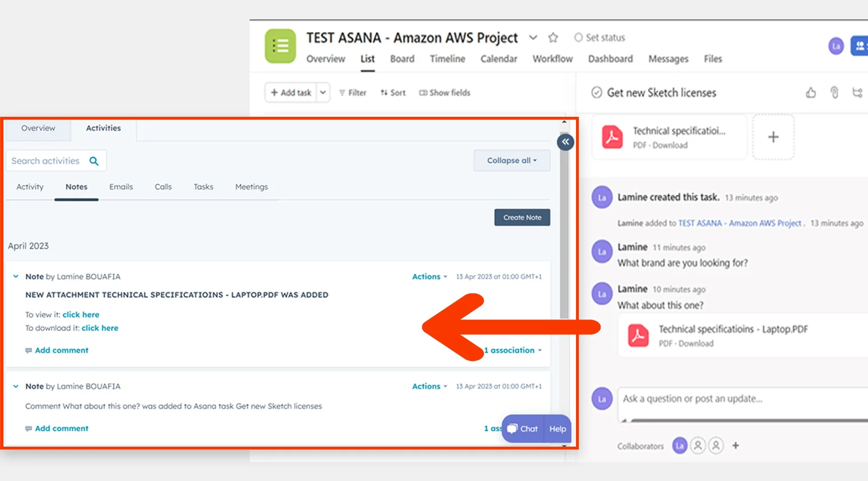The image size is (868, 481).
Task: Add a collaborator with the plus icon
Action: click(x=736, y=445)
